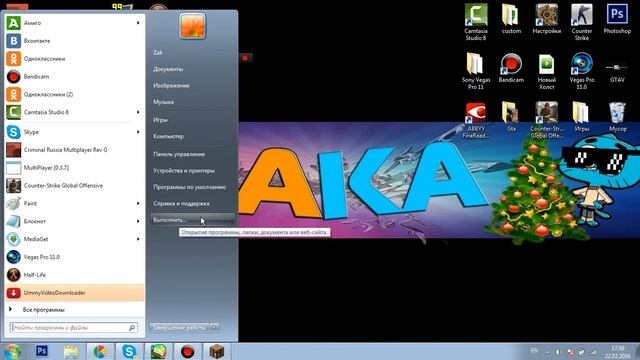
Task: Click the volume speaker icon in tray
Action: (x=558, y=352)
